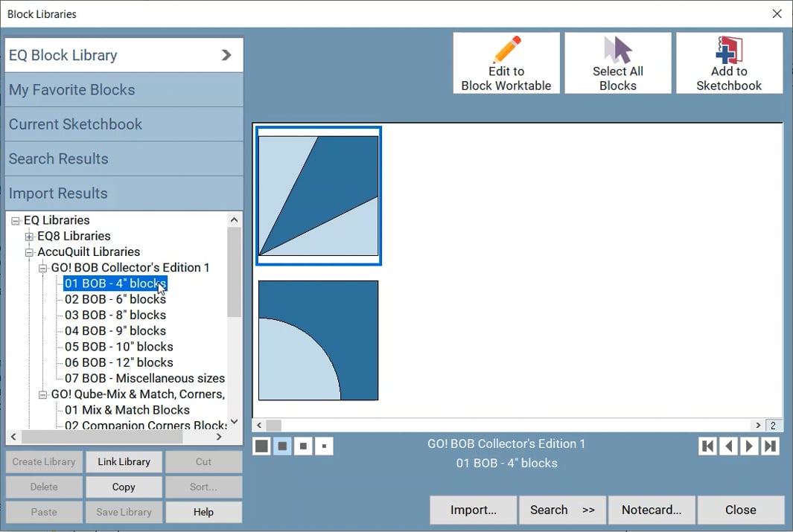Select 06 BOB - 12" blocks library
The image size is (793, 532).
point(119,363)
